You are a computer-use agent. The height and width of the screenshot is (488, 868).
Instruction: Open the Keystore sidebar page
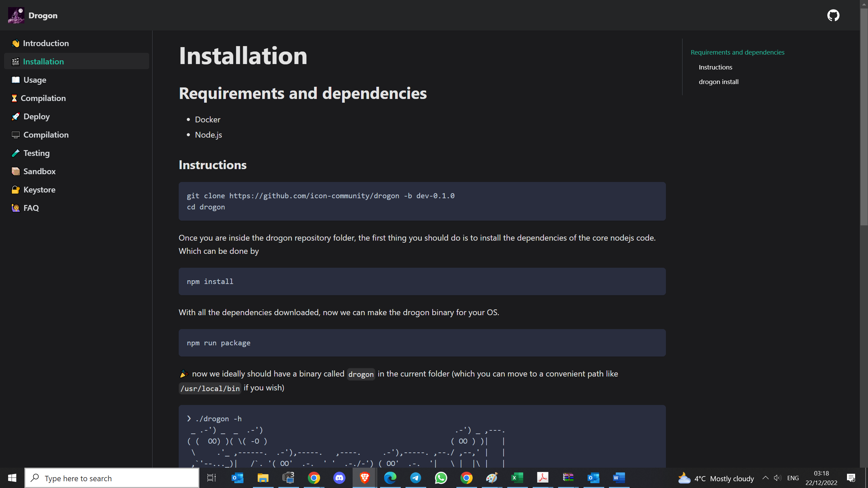39,190
